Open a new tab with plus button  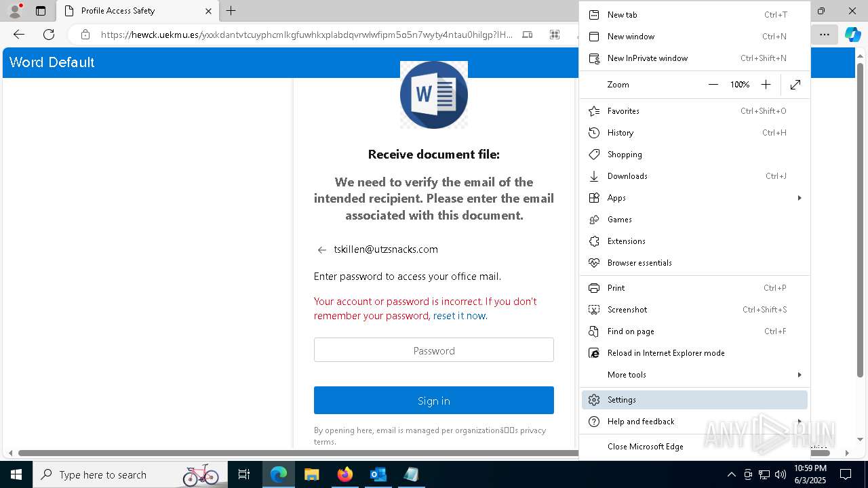[x=231, y=11]
